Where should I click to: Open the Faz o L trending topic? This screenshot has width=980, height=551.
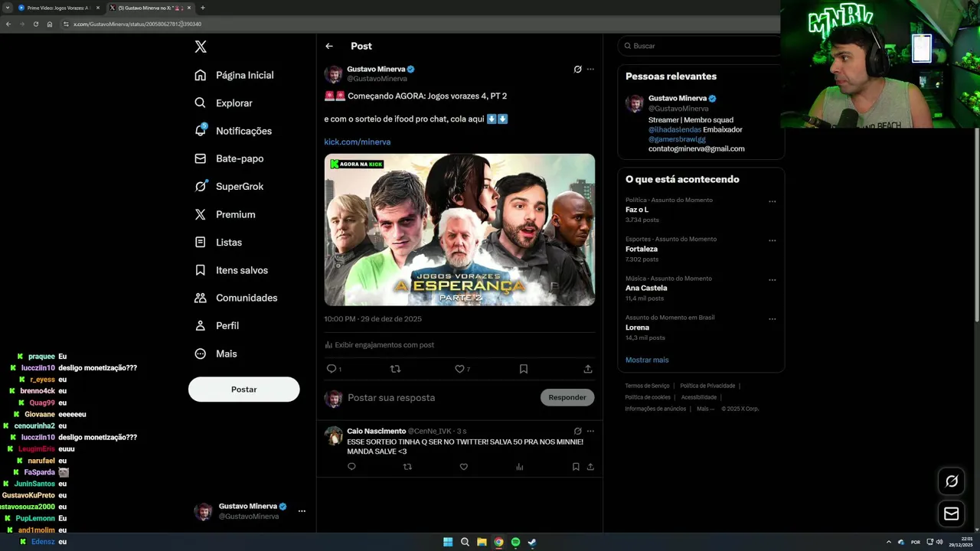pyautogui.click(x=637, y=210)
